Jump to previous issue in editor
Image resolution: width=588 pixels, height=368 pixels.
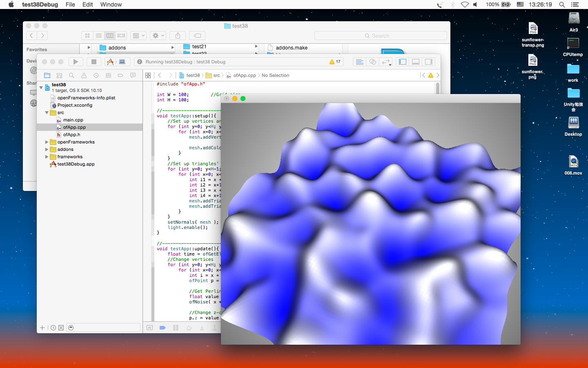(423, 75)
